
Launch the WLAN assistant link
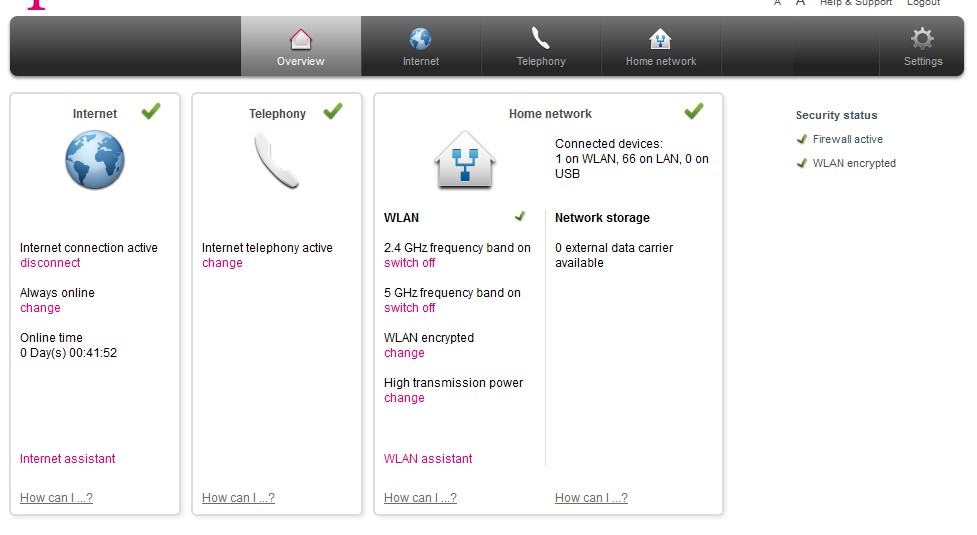[x=428, y=459]
